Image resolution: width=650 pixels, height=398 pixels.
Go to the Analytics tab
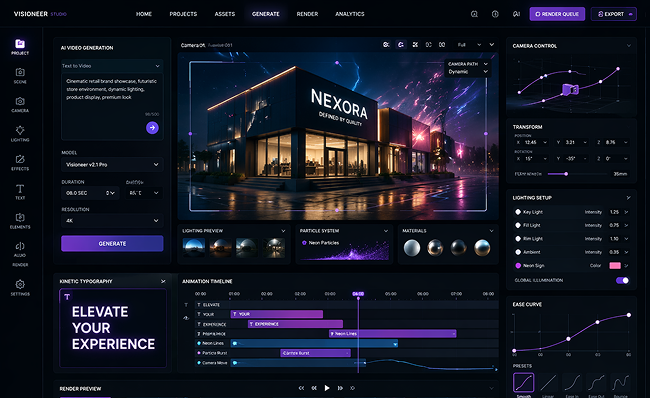click(x=350, y=14)
